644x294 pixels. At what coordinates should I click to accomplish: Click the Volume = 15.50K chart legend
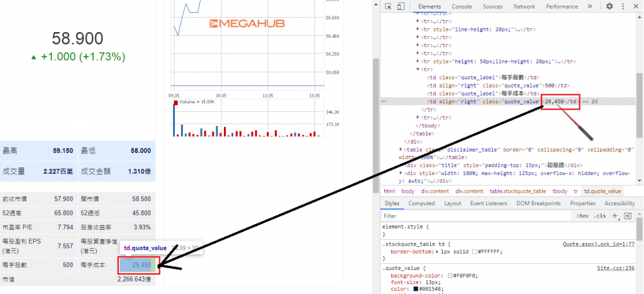click(x=194, y=101)
